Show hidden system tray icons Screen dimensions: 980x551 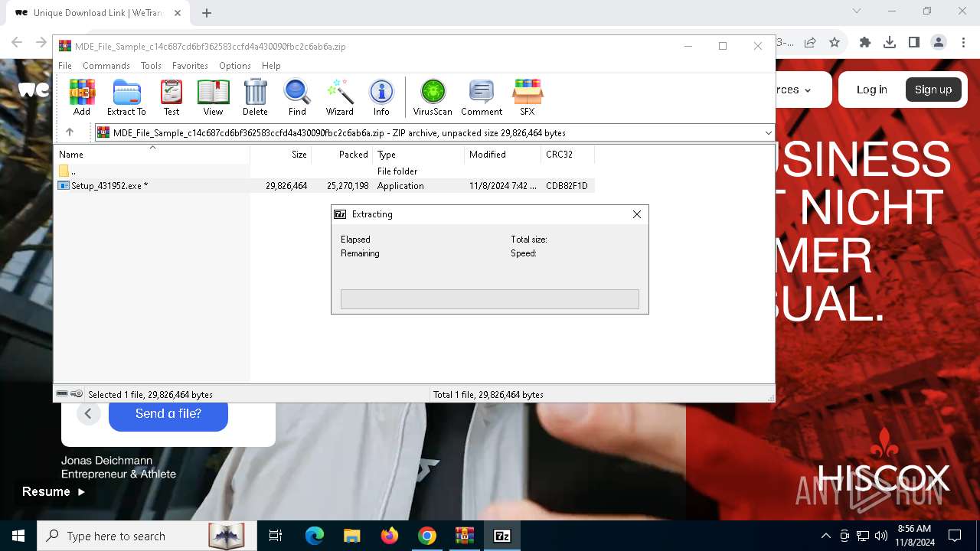tap(825, 536)
